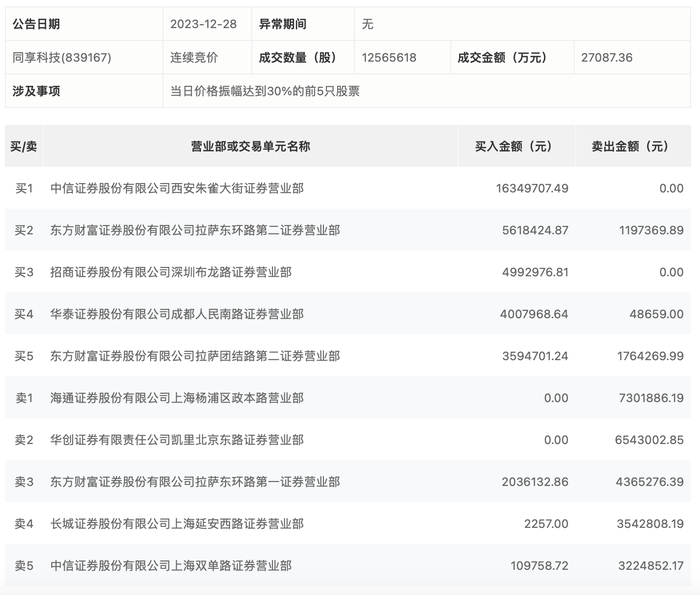Click the 涉及事项 label

tap(36, 91)
